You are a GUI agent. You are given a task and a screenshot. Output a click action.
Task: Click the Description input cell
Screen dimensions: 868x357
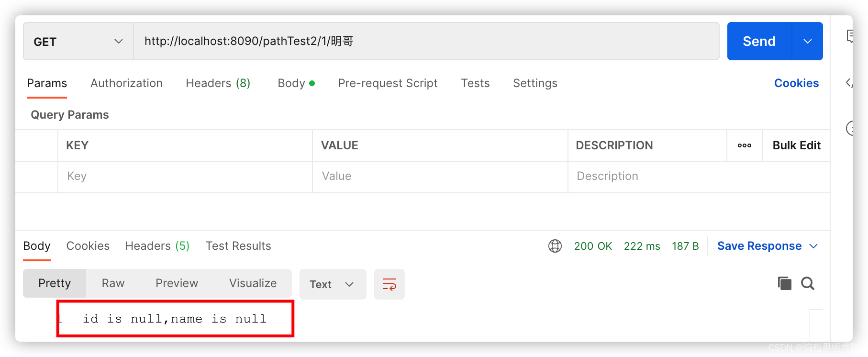point(699,176)
